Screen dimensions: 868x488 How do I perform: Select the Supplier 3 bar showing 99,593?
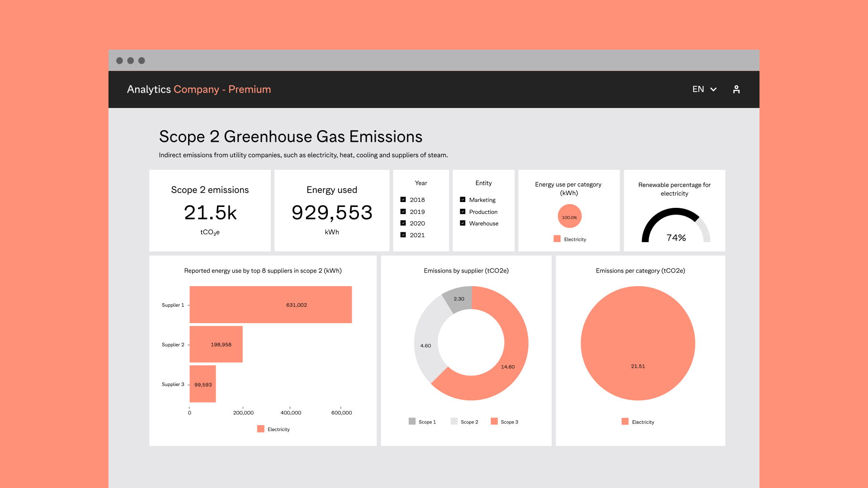(203, 384)
